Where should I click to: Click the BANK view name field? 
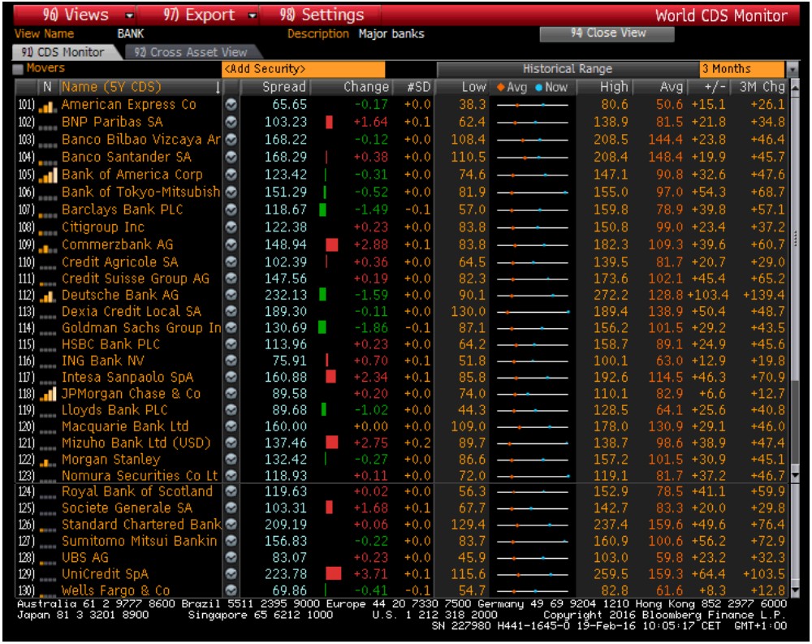tap(131, 34)
